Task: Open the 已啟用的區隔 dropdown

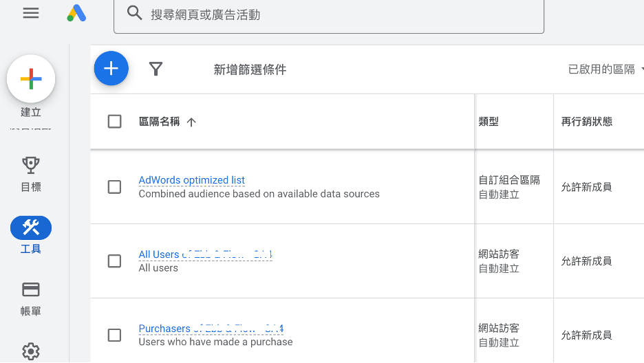Action: 605,69
